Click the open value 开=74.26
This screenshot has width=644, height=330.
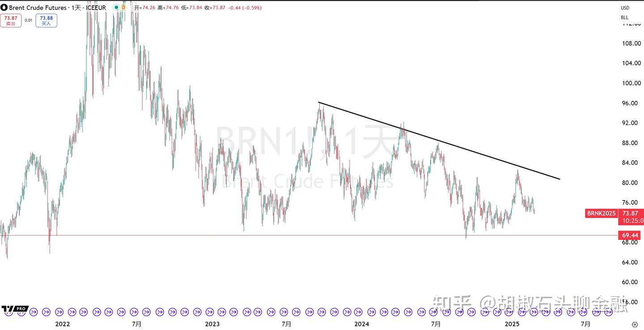145,8
